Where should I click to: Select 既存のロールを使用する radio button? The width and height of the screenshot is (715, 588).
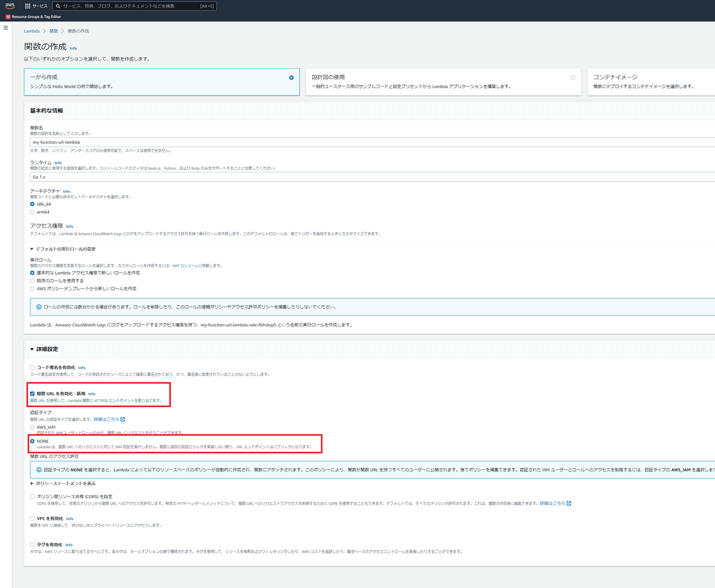(x=32, y=280)
